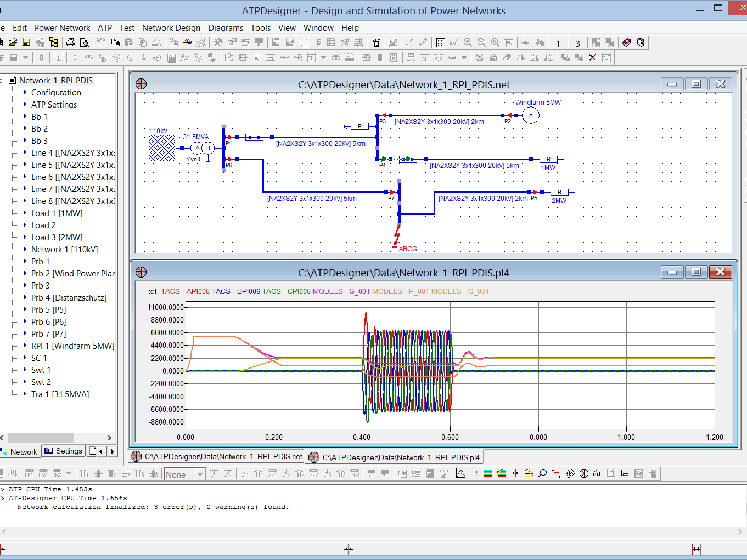The image size is (747, 560).
Task: Select the Settings tab in left panel
Action: (x=64, y=451)
